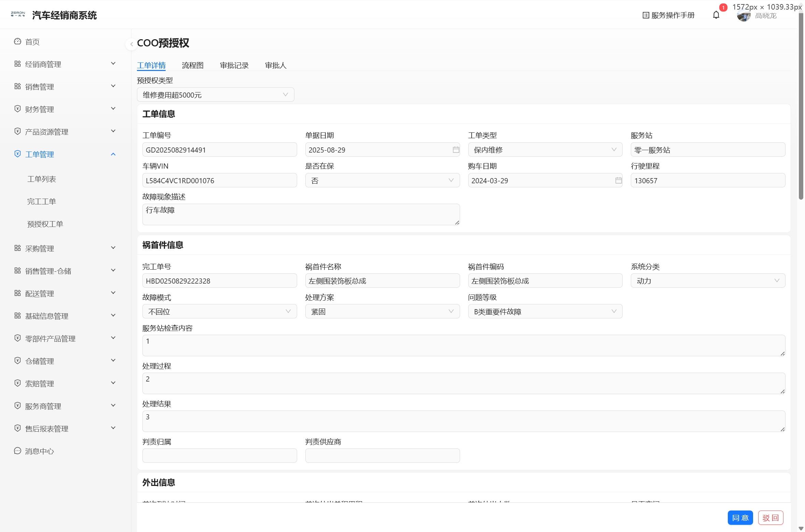Go to 首页 in the sidebar
This screenshot has width=805, height=532.
coord(32,42)
